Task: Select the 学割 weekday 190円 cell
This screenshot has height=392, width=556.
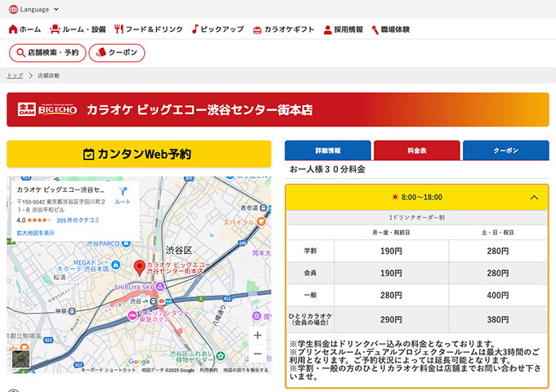Action: [391, 251]
